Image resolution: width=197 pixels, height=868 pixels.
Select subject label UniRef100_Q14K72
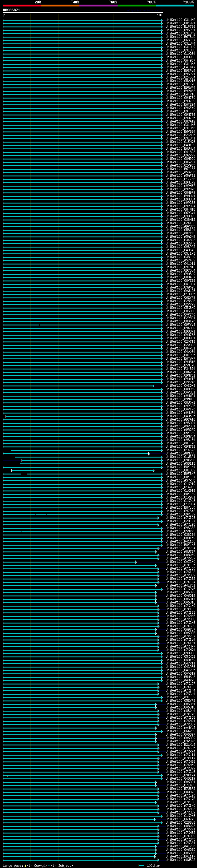pyautogui.click(x=180, y=450)
